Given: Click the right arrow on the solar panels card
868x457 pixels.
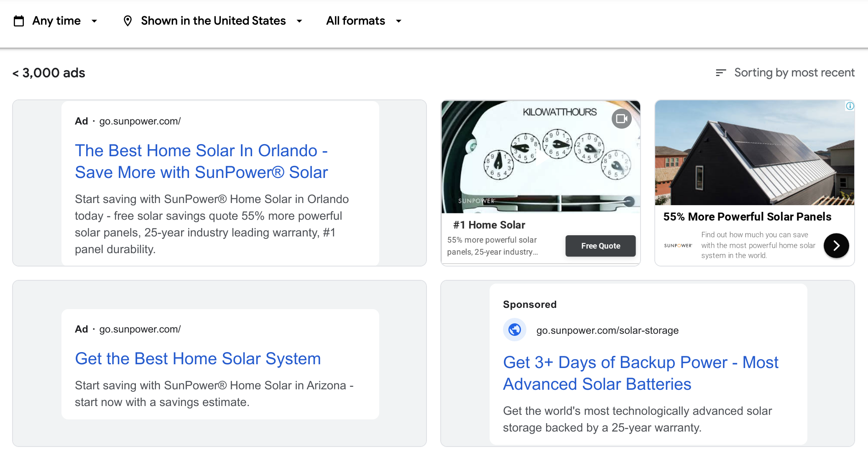Looking at the screenshot, I should [836, 246].
